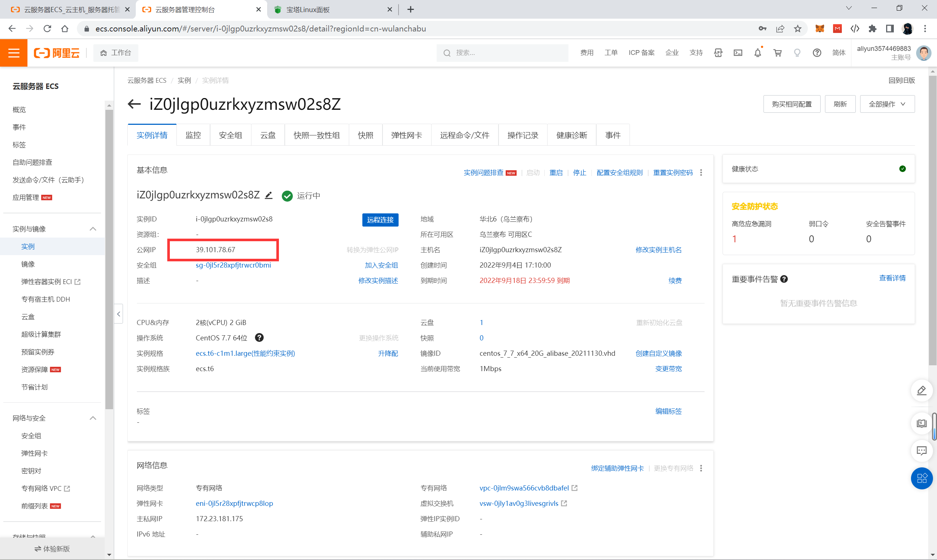
Task: Open the Cloud Shell terminal icon
Action: point(738,53)
